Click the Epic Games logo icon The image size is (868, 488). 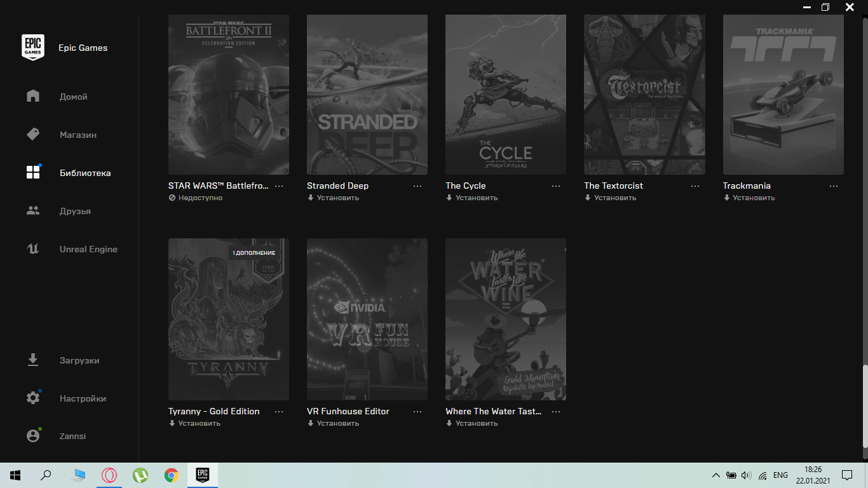pyautogui.click(x=33, y=48)
